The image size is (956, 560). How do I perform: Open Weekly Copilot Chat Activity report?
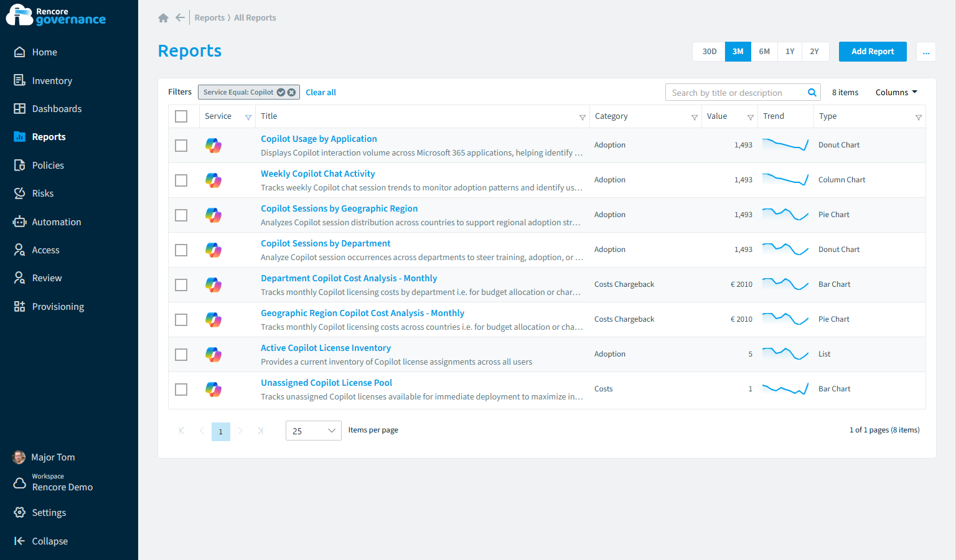[x=317, y=174]
